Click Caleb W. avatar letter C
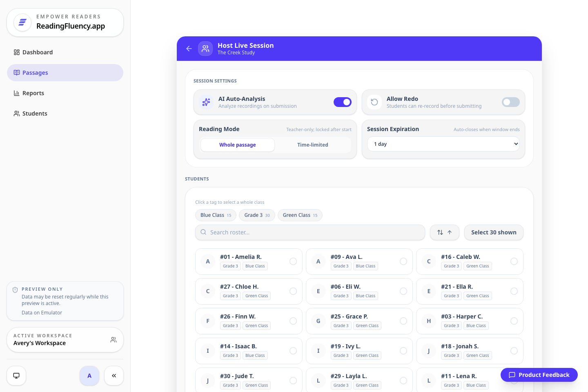Viewport: 588px width, 392px height. [x=429, y=261]
